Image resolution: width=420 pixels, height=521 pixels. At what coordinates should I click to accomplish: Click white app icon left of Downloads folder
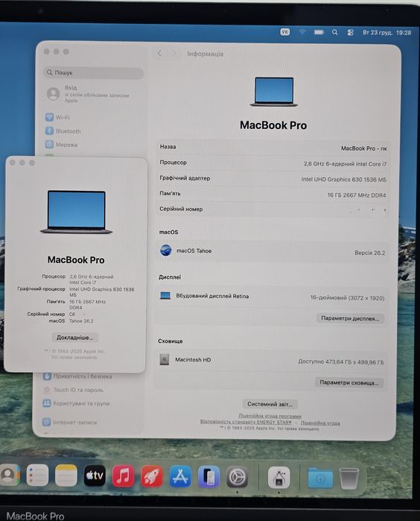pos(279,478)
